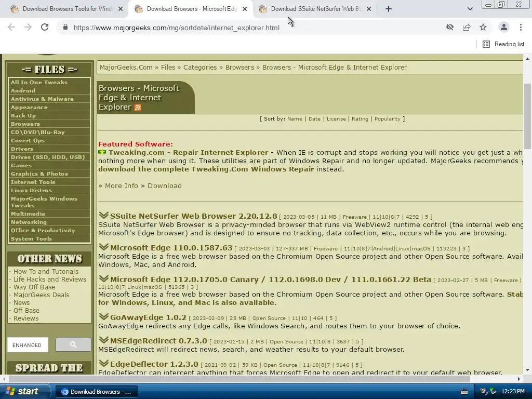Open the Chrome three-dot menu
Screen dimensions: 532x399
(x=521, y=27)
